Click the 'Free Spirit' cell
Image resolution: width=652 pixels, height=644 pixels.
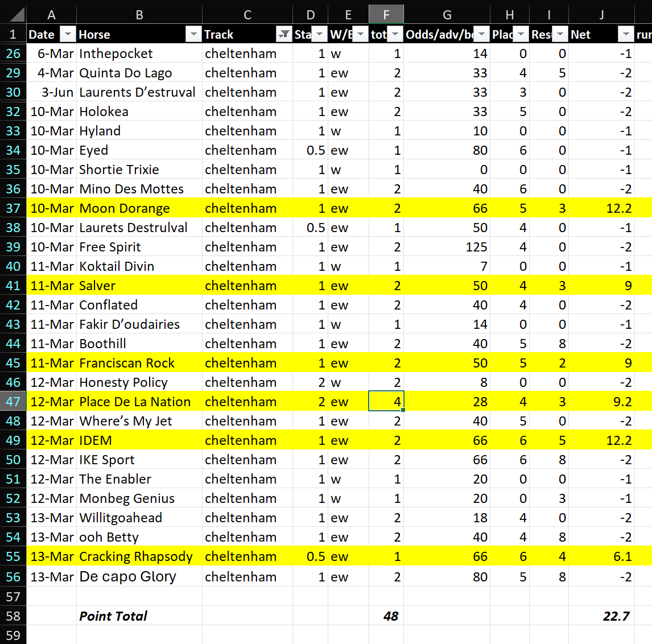point(139,246)
